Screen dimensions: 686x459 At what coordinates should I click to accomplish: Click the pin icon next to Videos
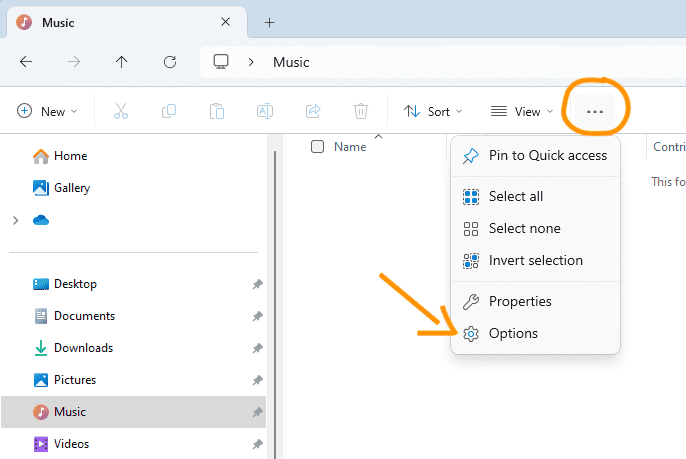point(257,444)
